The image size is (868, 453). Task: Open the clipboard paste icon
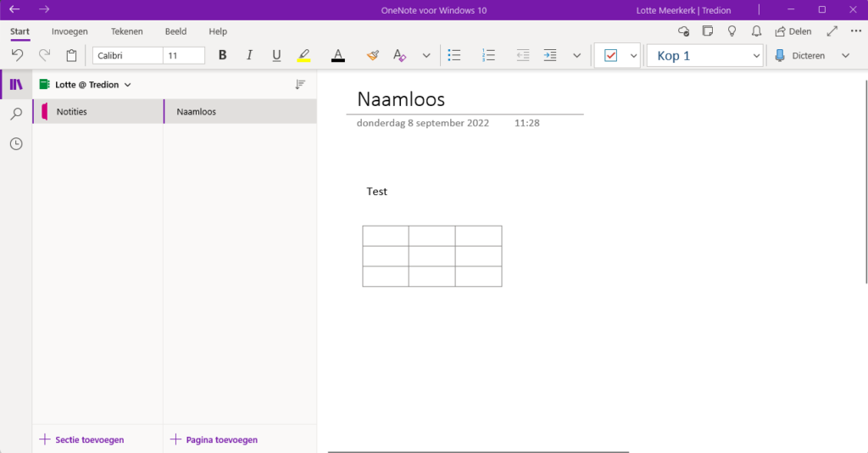tap(71, 55)
